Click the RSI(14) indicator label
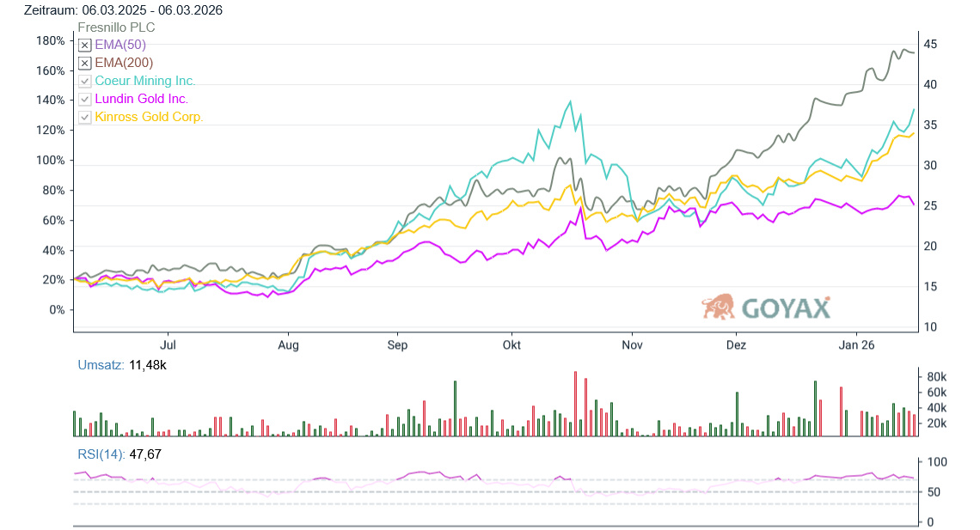The width and height of the screenshot is (980, 530). pyautogui.click(x=101, y=454)
